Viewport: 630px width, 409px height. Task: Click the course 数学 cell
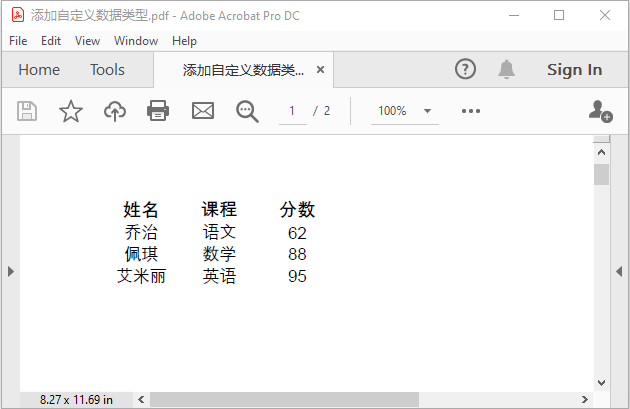click(x=219, y=254)
